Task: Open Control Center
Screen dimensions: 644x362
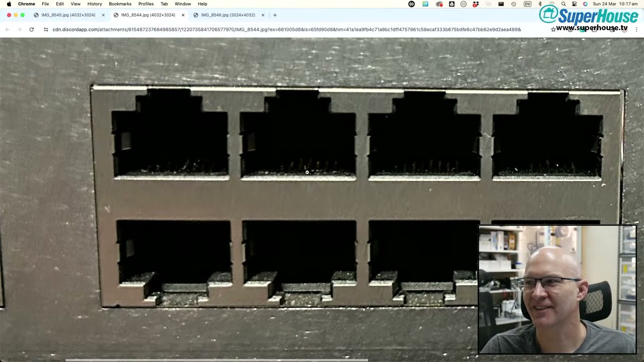Action: [x=574, y=4]
